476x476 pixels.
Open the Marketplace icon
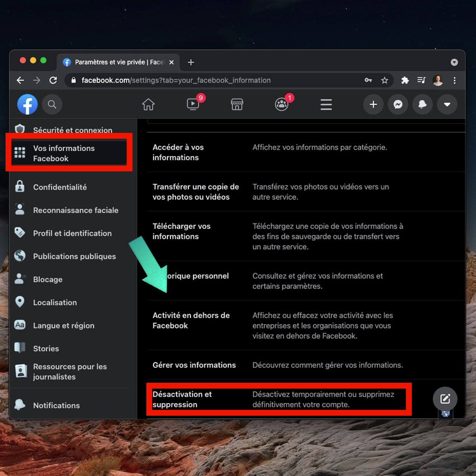(x=237, y=104)
